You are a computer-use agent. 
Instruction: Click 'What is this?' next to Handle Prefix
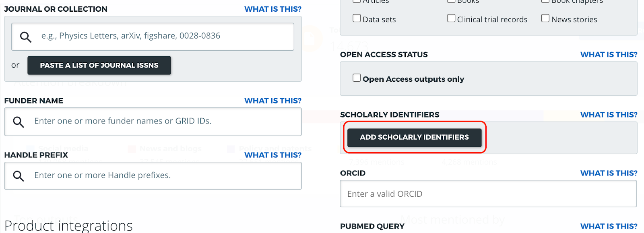(x=272, y=155)
